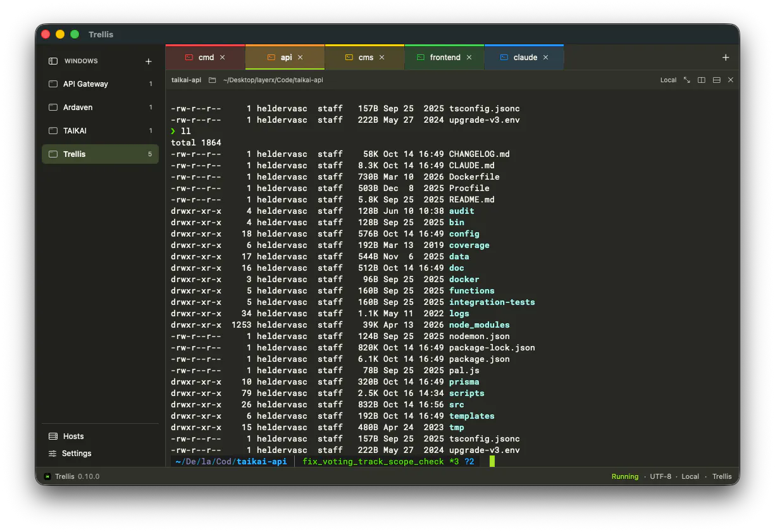775x532 pixels.
Task: Click the fix_voting_track_scope_check branch name
Action: 373,462
